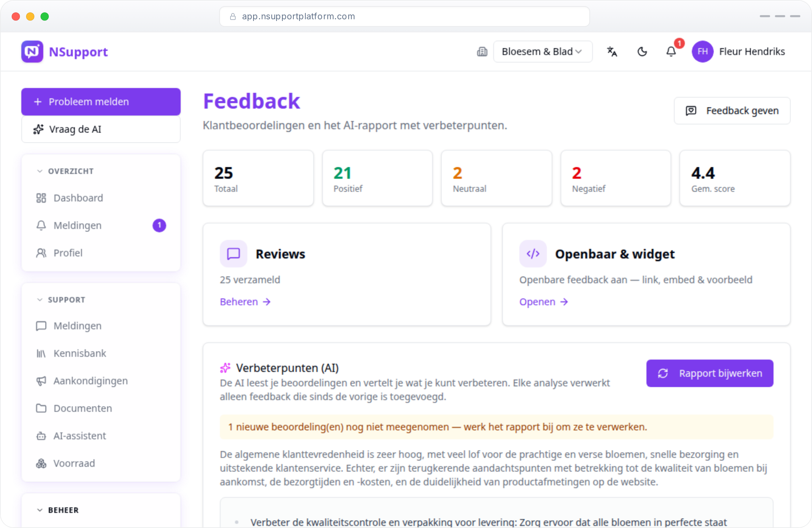Open Aankondigingen in the sidebar
The width and height of the screenshot is (812, 528).
click(101, 381)
